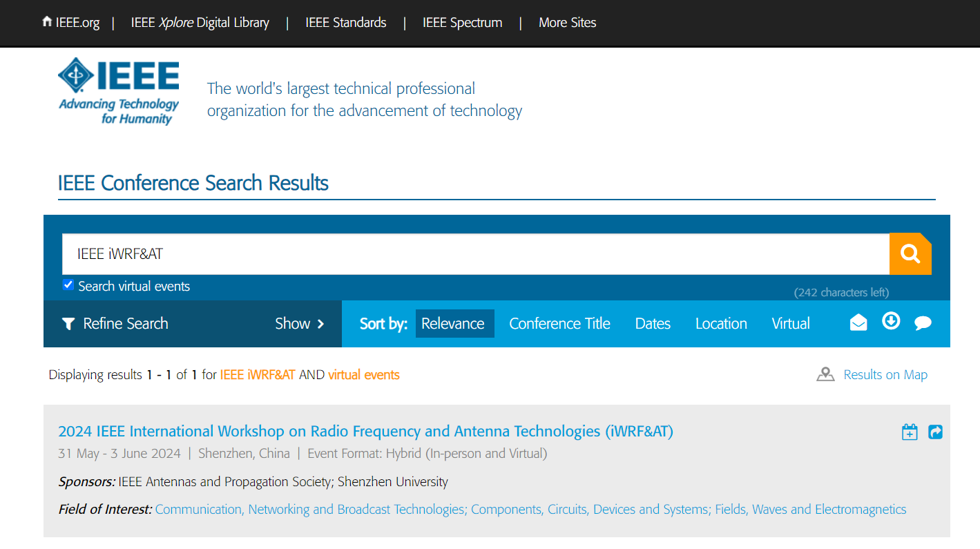Open IEEE Xplore Digital Library link
Image resolution: width=980 pixels, height=549 pixels.
click(200, 23)
